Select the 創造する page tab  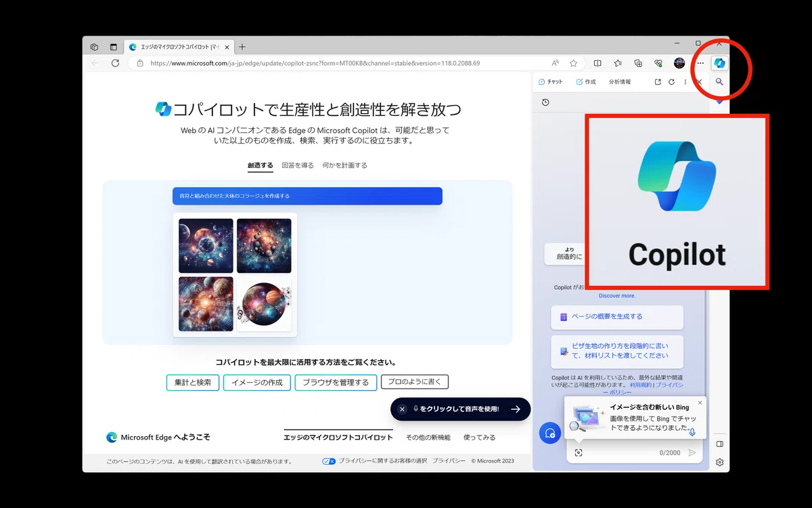(261, 165)
